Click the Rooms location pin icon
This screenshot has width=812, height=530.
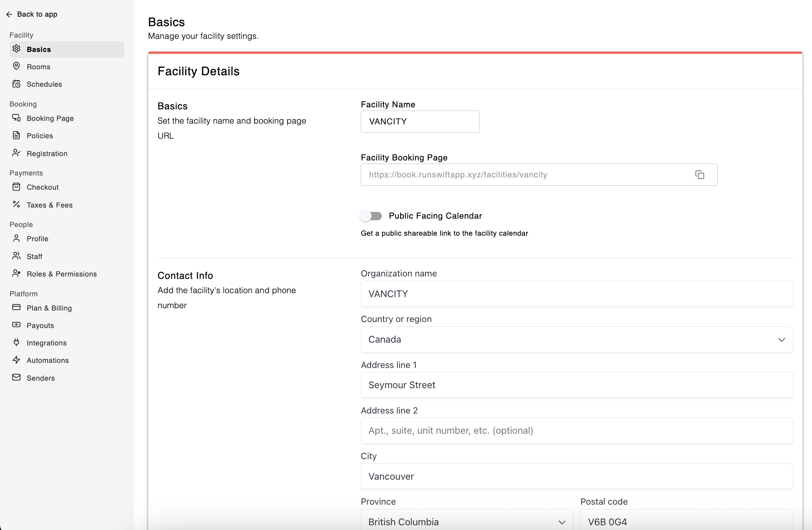16,66
